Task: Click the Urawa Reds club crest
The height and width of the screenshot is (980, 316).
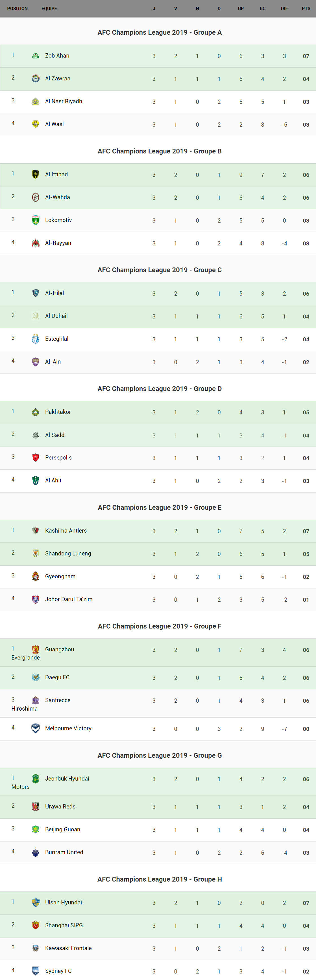Action: pos(35,807)
